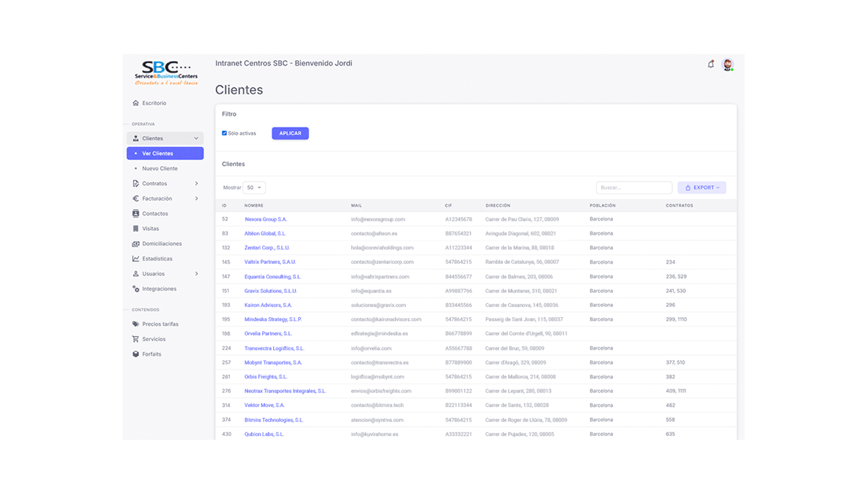Open the Export dropdown button
The image size is (868, 488).
[702, 187]
